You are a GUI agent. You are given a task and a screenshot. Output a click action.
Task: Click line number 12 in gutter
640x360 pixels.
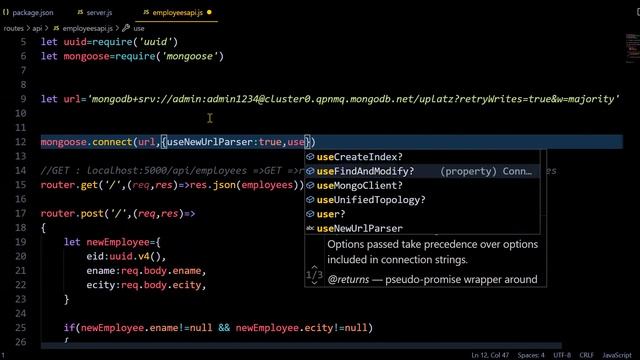click(x=21, y=142)
